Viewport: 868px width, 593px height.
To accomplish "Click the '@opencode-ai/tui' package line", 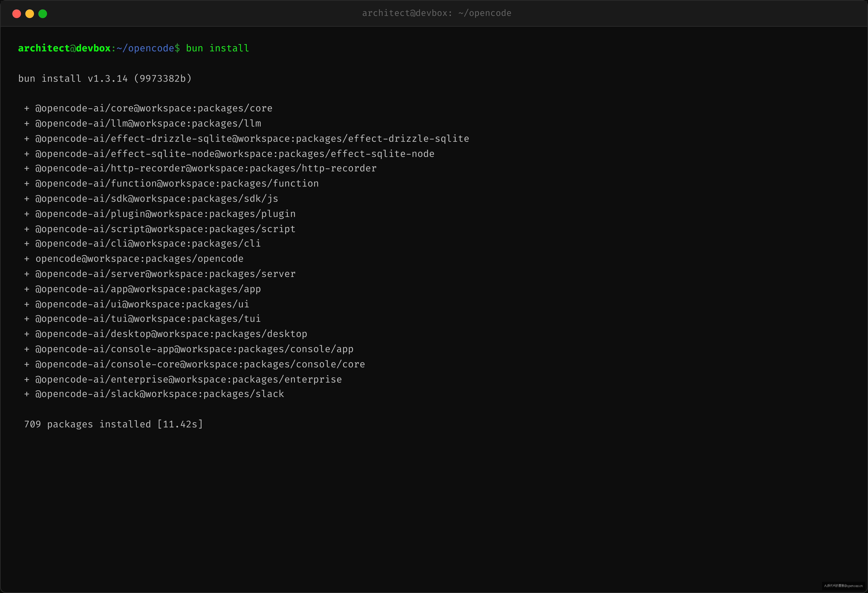I will pyautogui.click(x=142, y=319).
